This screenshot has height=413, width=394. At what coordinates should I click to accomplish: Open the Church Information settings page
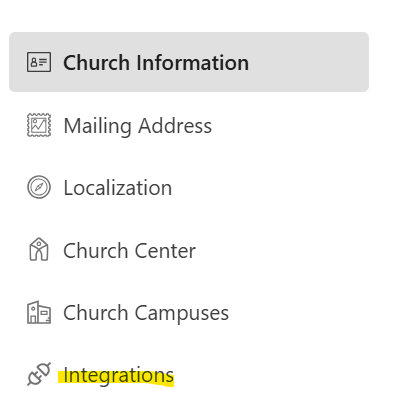189,62
